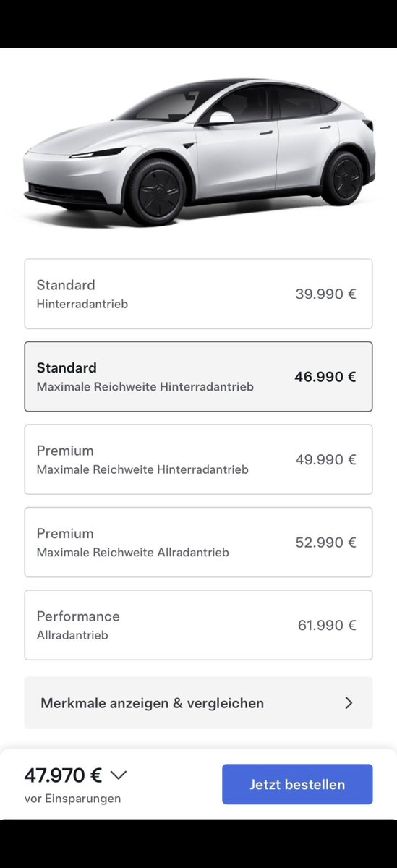Choose Premium Maximale Reichweite Hinterradantrieb trim
Screen dimensions: 397x868
(x=198, y=459)
